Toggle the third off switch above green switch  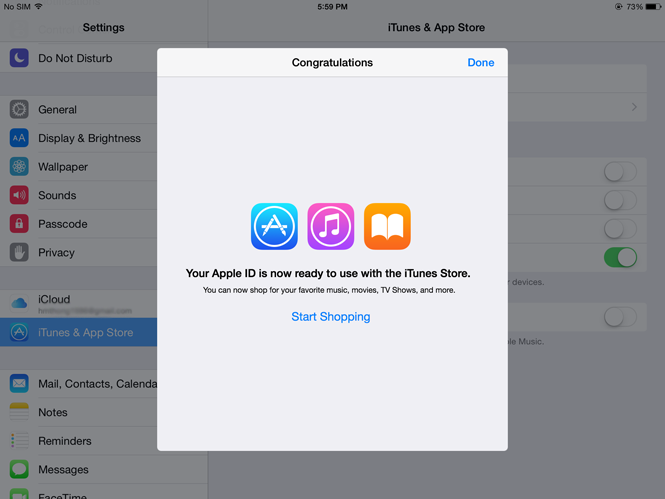tap(620, 229)
